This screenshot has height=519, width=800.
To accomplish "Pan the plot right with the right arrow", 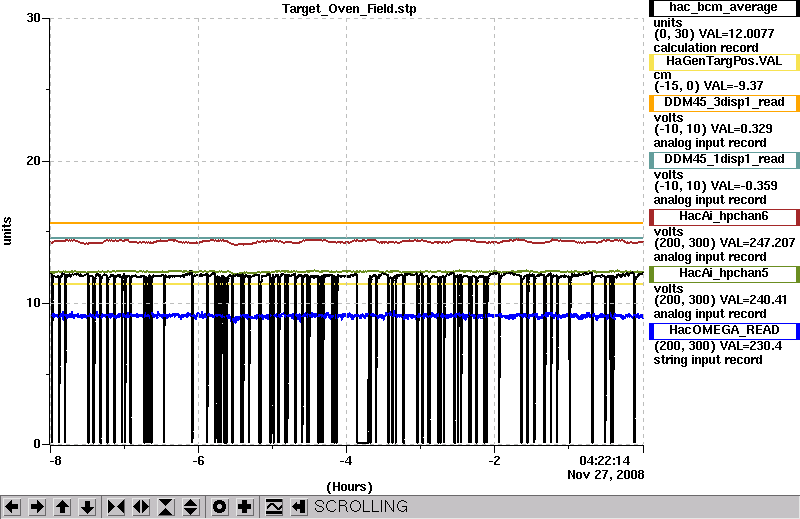I will coord(37,507).
